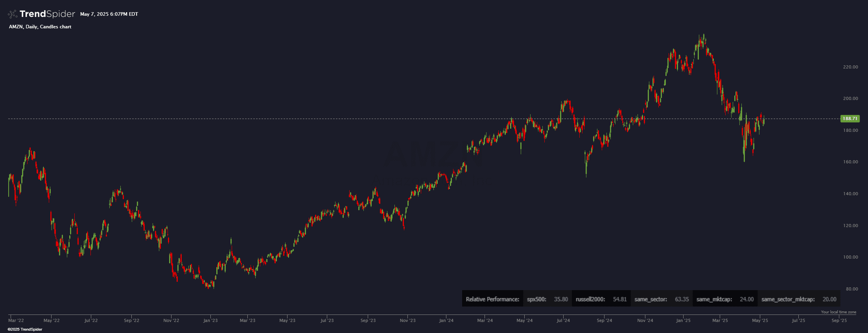
Task: Click the russell2000 value 54.81
Action: [x=620, y=299]
